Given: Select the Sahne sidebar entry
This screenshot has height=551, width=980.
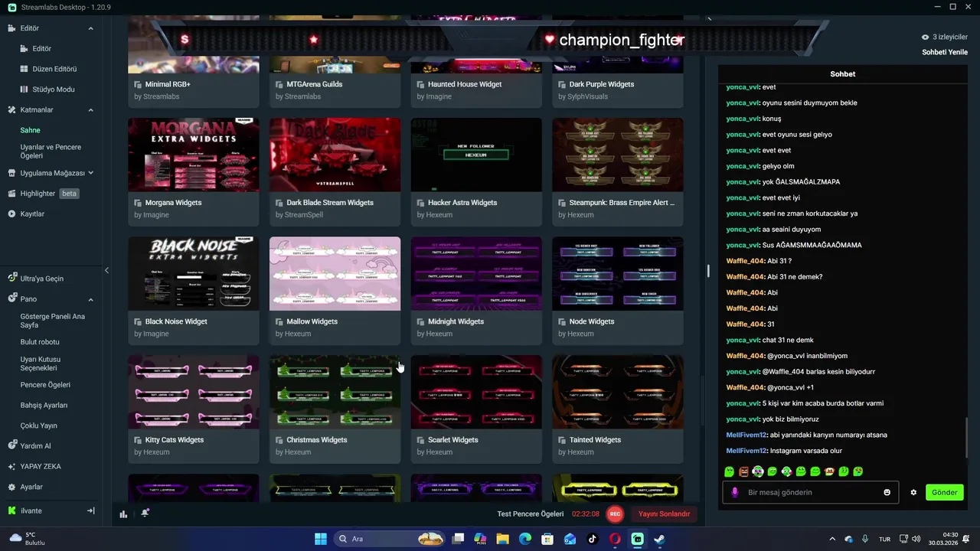Looking at the screenshot, I should tap(31, 130).
